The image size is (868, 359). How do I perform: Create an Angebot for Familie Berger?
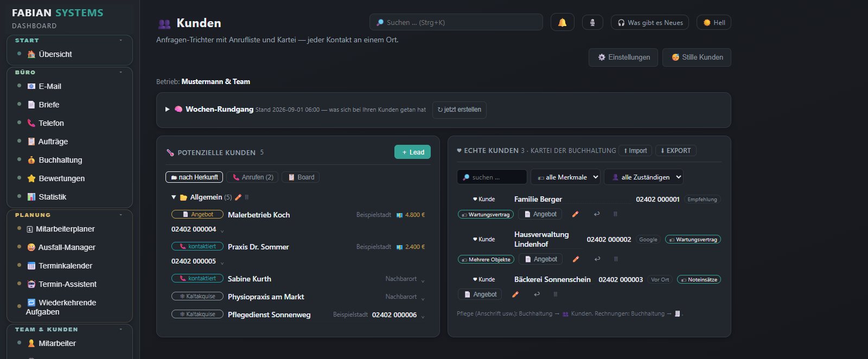coord(540,214)
